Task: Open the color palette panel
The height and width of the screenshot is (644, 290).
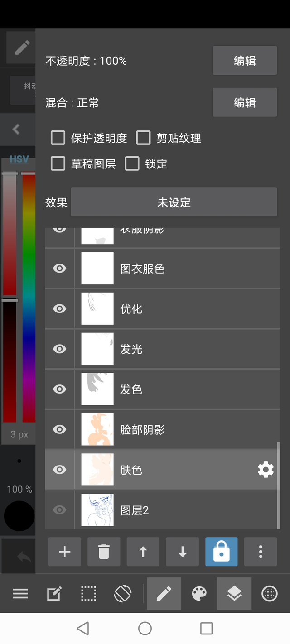Action: (199, 593)
